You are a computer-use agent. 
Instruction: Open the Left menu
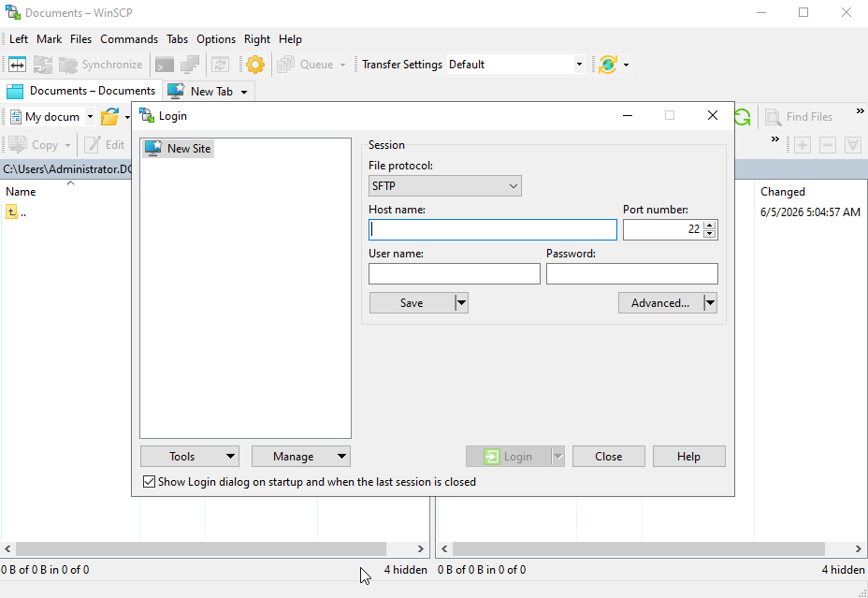(19, 39)
